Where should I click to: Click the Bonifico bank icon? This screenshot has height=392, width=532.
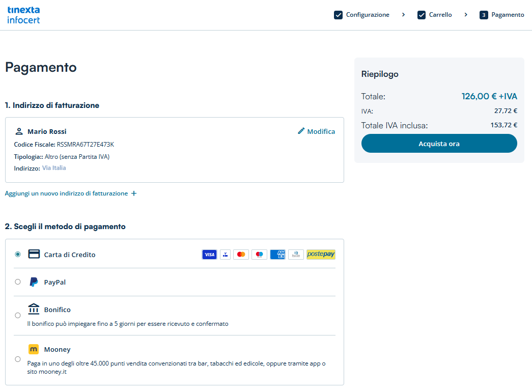pyautogui.click(x=34, y=309)
